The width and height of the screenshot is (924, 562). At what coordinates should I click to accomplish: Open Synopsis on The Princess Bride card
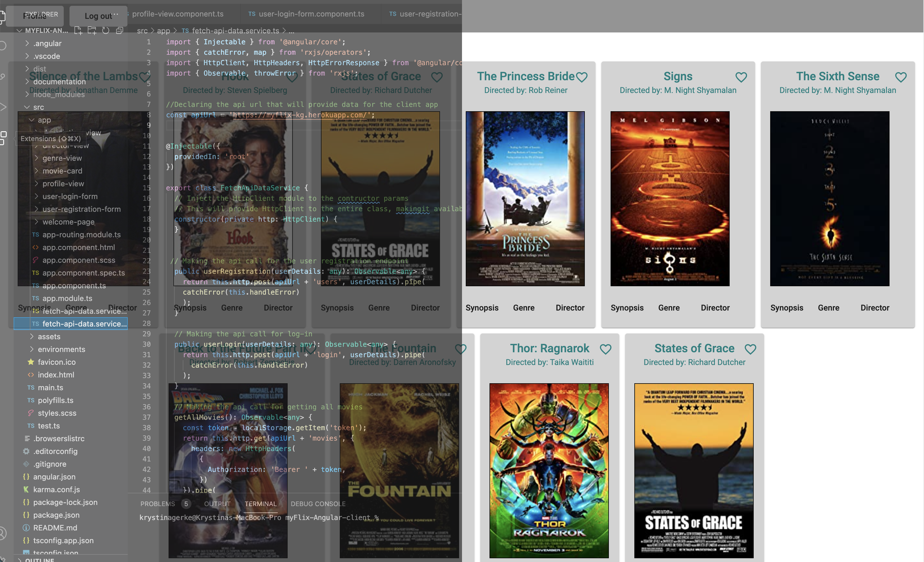click(x=482, y=308)
